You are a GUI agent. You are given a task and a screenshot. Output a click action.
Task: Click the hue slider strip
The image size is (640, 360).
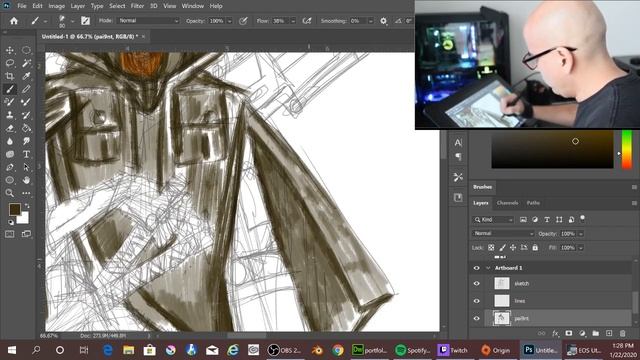[627, 149]
